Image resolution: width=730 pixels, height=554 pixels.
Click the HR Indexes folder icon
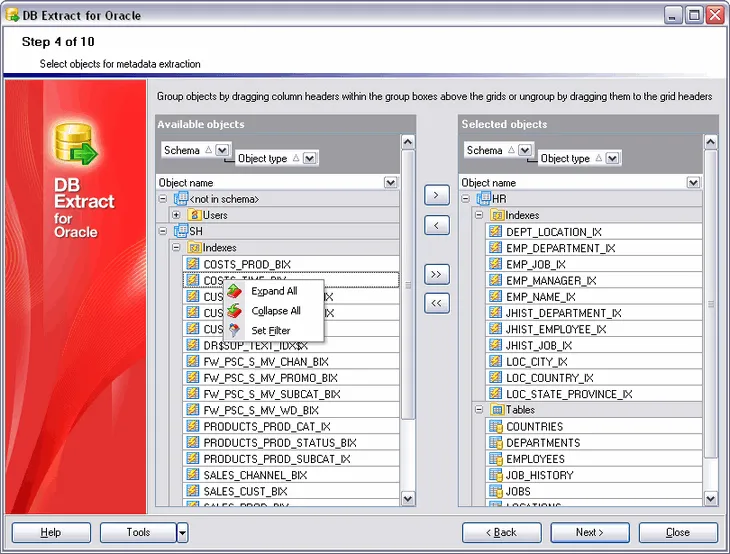tap(497, 215)
